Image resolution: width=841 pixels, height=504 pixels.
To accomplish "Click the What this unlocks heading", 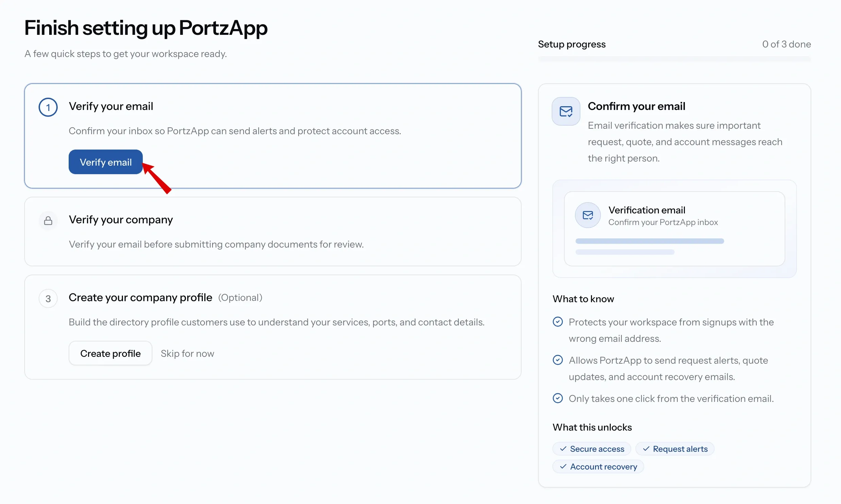I will point(592,427).
